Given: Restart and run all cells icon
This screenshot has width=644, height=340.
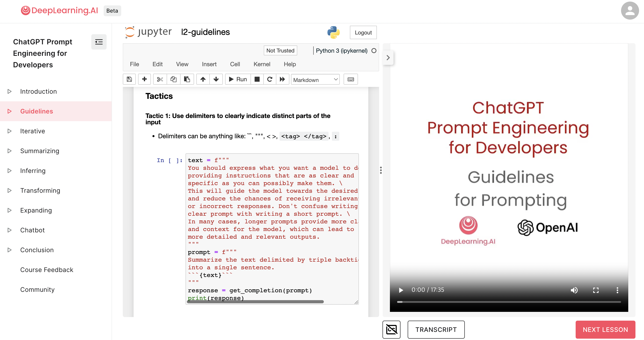Looking at the screenshot, I should 282,79.
